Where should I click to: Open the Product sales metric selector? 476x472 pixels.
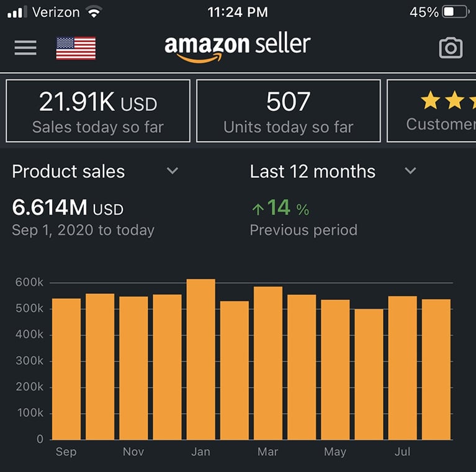(68, 172)
